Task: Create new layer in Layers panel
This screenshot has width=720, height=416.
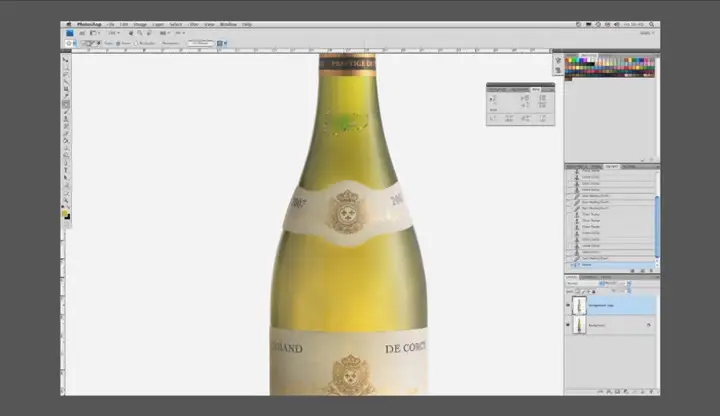Action: [x=643, y=392]
